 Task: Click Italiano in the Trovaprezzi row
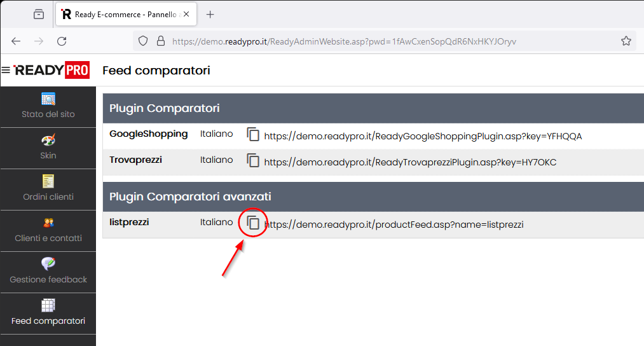click(x=216, y=160)
